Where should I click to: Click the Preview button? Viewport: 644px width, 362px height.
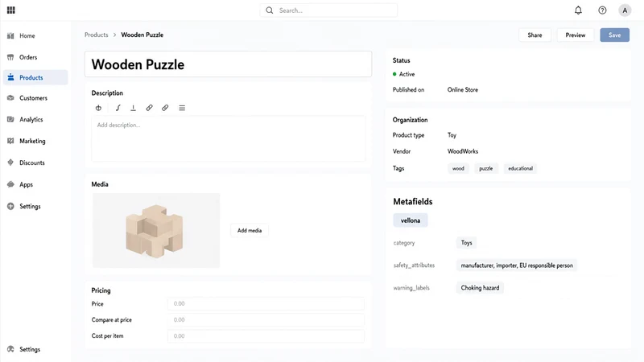click(575, 35)
